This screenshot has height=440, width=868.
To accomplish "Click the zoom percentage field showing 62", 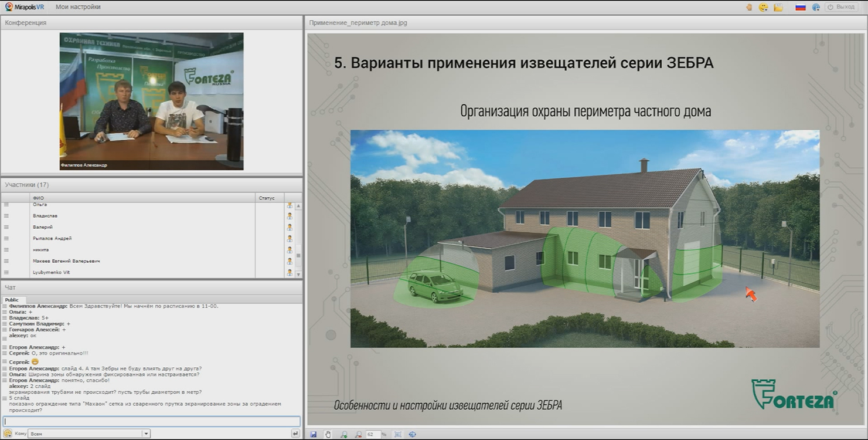I will [373, 434].
